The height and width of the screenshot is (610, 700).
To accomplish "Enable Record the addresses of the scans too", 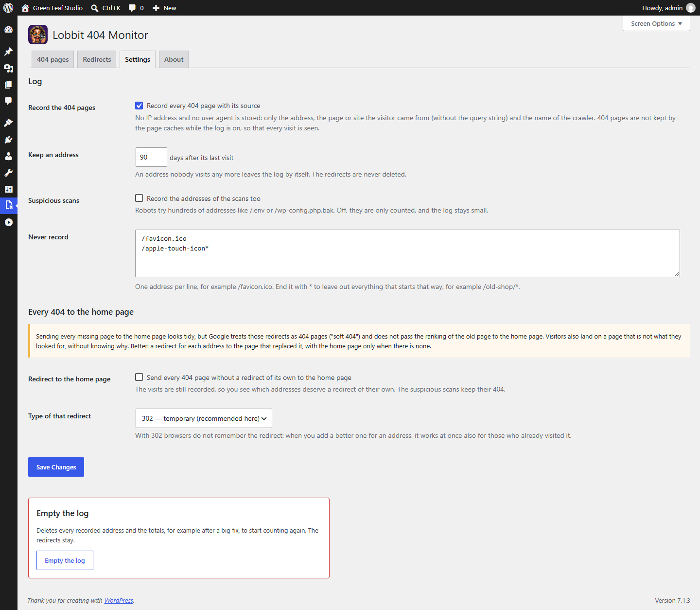I will 139,198.
